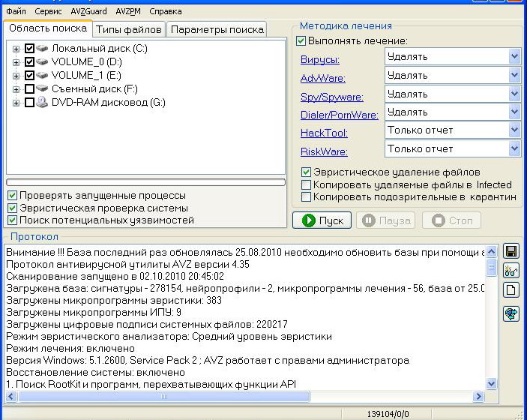Expand the VOLUME_1 (E:) tree node
This screenshot has width=527, height=420.
click(16, 76)
